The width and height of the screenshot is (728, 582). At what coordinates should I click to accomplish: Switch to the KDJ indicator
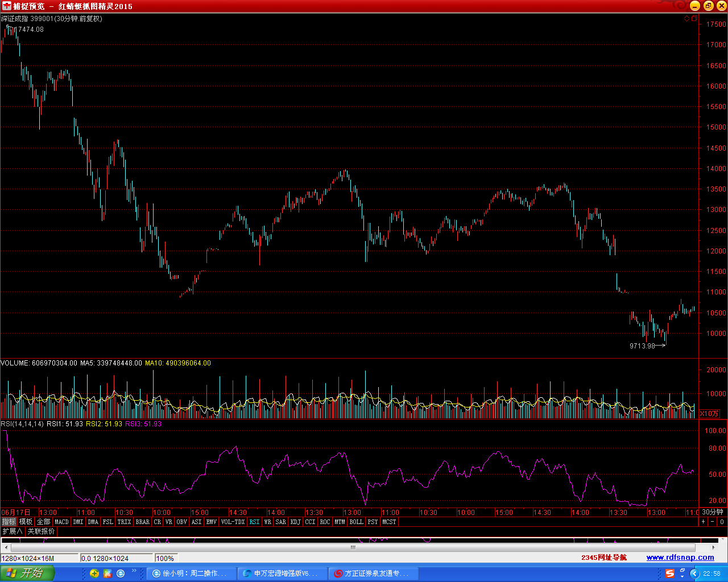point(296,522)
